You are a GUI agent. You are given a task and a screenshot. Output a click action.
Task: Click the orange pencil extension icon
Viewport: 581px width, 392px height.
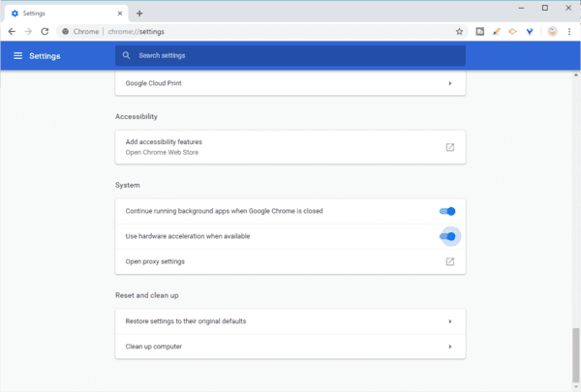pyautogui.click(x=496, y=31)
